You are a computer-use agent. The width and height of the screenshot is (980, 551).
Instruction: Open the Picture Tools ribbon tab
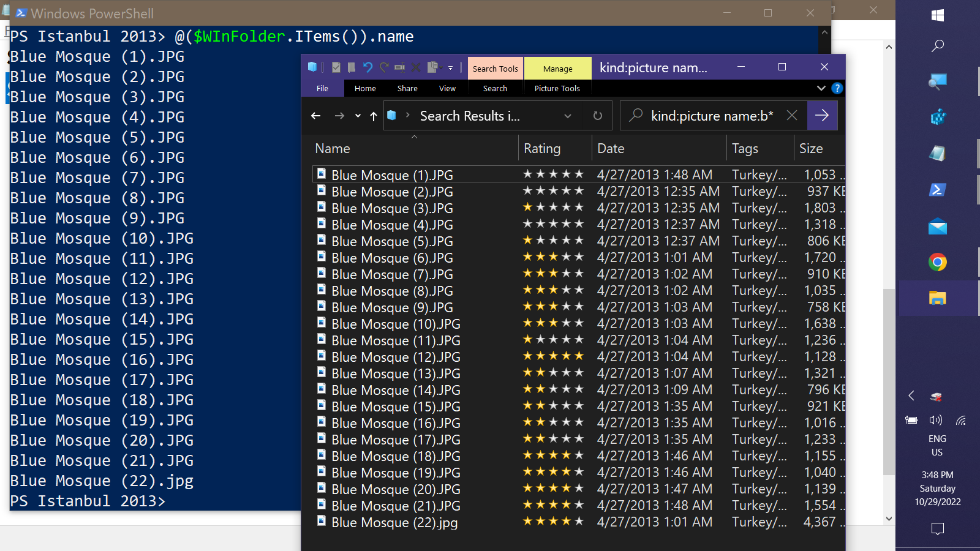pyautogui.click(x=557, y=88)
